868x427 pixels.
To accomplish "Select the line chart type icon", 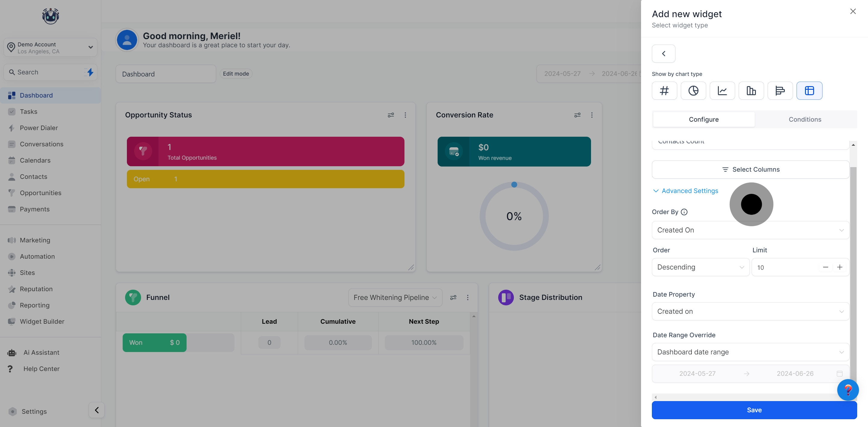I will coord(722,91).
